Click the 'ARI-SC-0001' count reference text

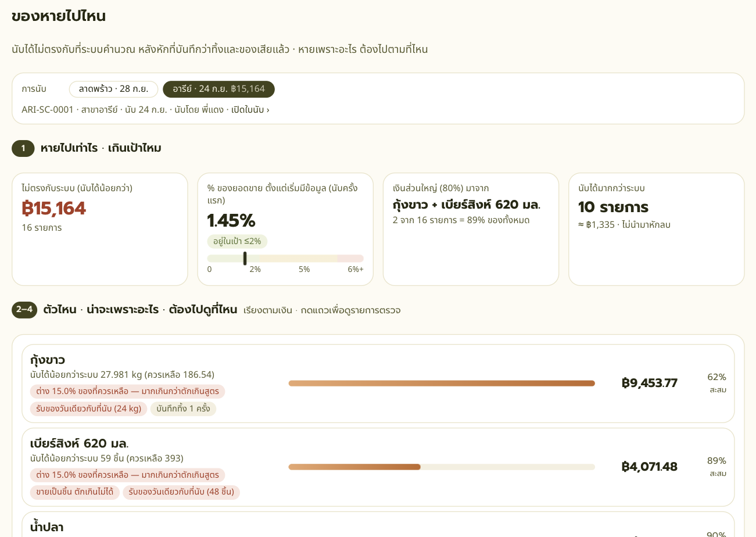pos(48,109)
